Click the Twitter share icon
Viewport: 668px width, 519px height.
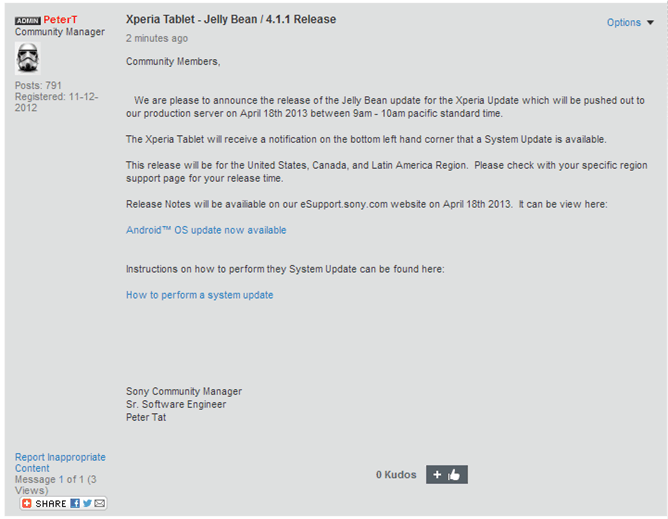tap(88, 503)
